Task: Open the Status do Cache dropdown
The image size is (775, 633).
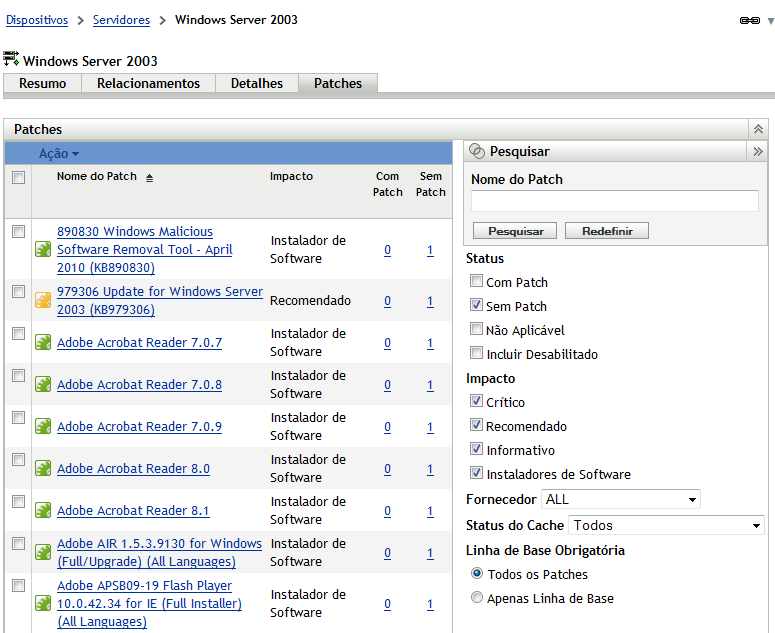Action: 666,525
